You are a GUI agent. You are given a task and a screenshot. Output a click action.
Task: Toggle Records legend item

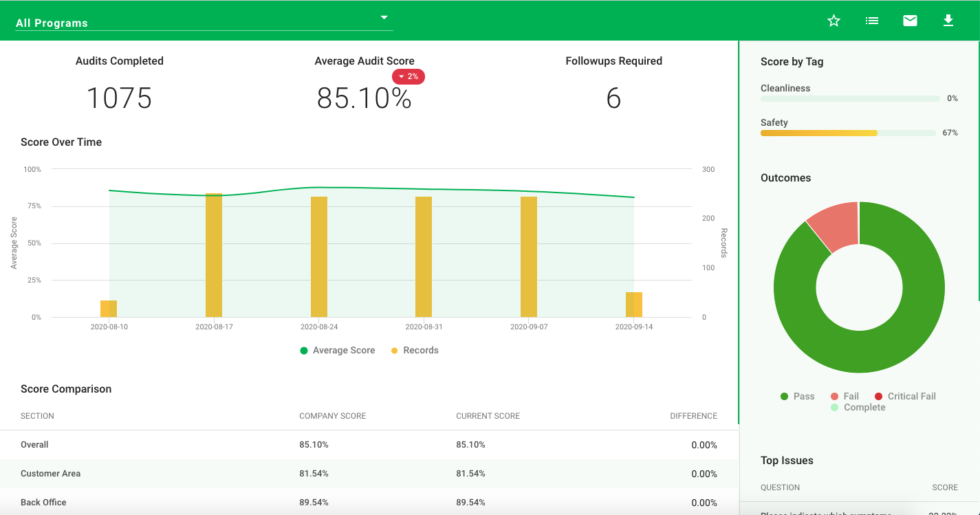coord(415,351)
